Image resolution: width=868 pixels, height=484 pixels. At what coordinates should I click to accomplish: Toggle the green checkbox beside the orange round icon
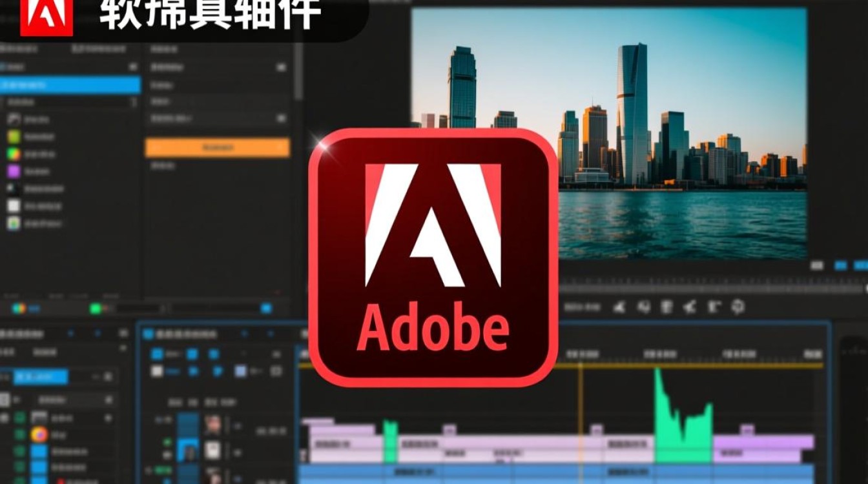click(20, 434)
